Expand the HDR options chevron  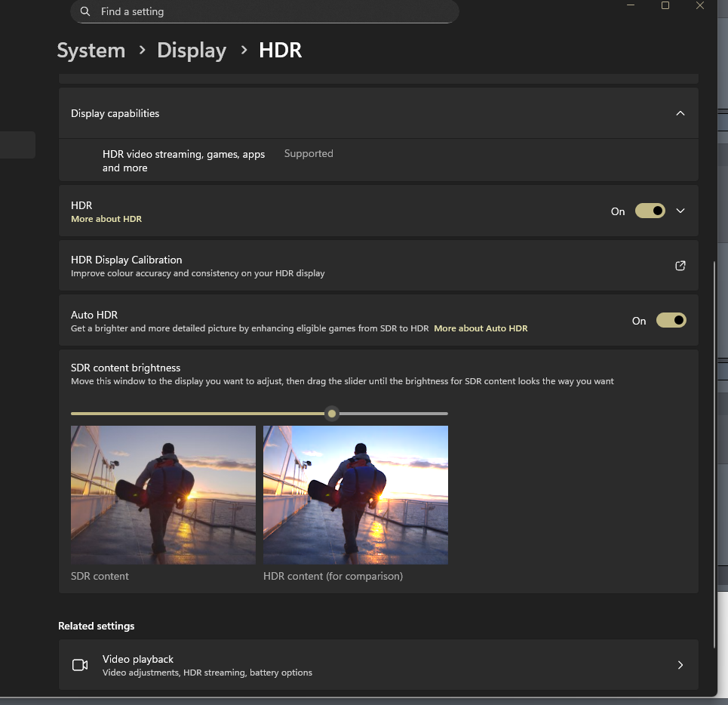680,211
